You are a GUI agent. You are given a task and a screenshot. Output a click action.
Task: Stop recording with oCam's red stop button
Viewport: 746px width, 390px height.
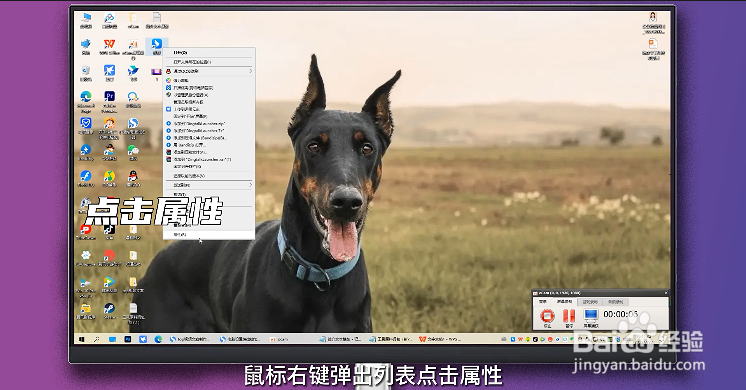coord(547,317)
